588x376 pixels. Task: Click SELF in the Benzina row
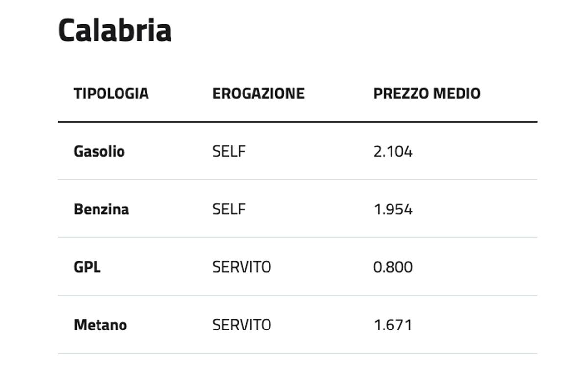tap(229, 209)
